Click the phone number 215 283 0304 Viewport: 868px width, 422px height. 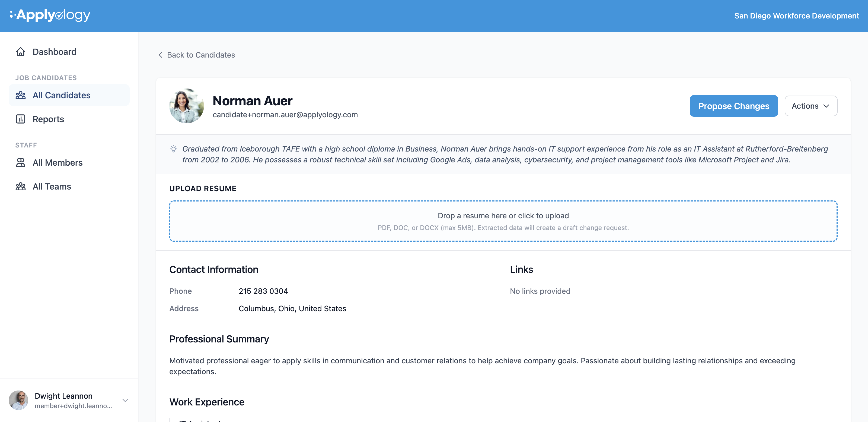coord(263,291)
